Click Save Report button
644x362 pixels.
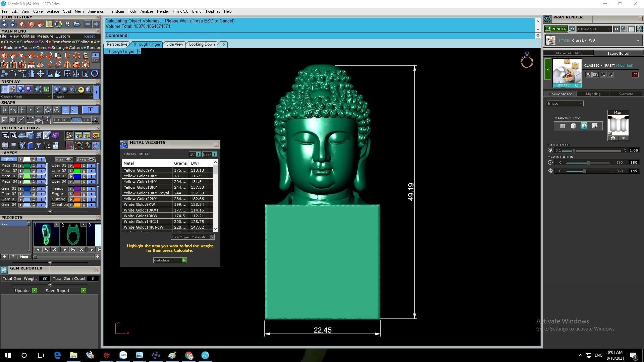click(x=65, y=291)
